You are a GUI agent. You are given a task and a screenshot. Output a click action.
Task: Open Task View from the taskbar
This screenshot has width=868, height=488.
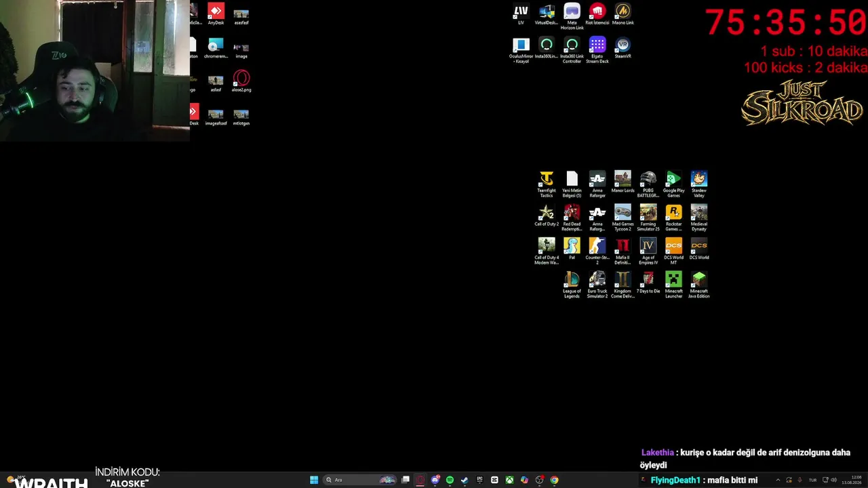pyautogui.click(x=406, y=480)
